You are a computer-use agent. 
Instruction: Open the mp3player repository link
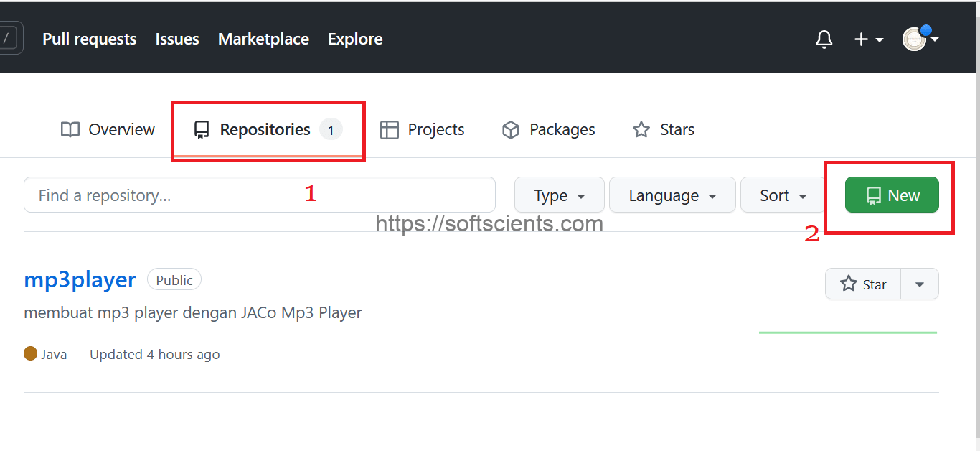pos(79,279)
